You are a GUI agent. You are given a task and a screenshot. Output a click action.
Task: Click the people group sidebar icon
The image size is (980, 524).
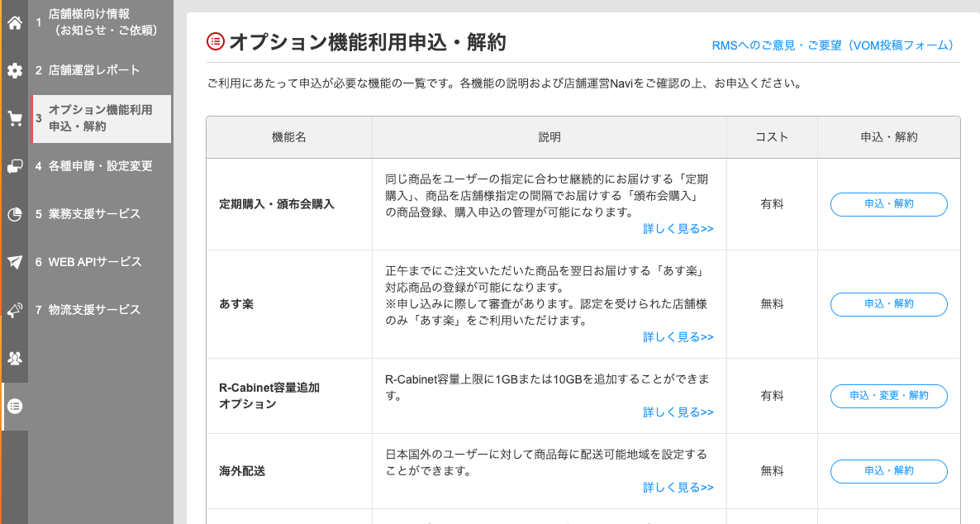(x=14, y=359)
